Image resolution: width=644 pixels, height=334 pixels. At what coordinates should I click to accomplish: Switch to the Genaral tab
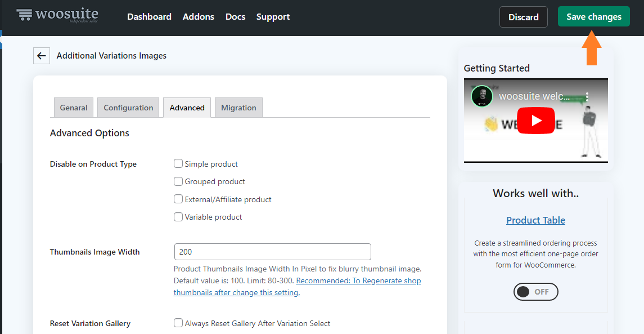74,108
